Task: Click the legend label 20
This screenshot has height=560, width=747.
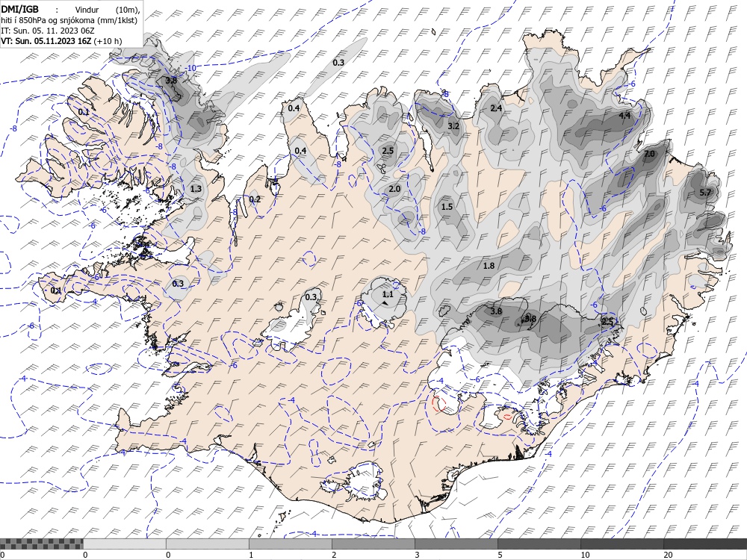Action: click(x=668, y=555)
